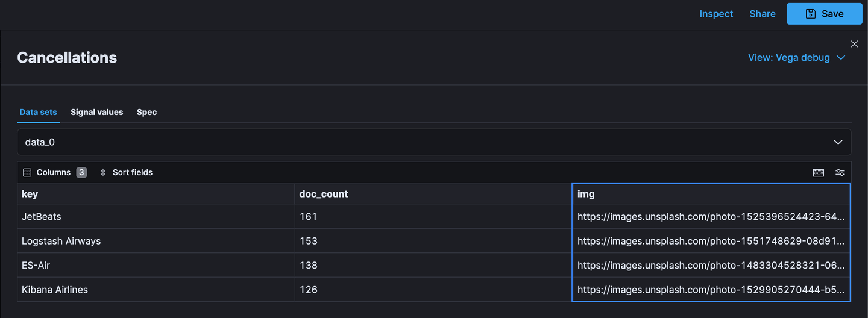Switch to the Signal values tab
Image resolution: width=868 pixels, height=318 pixels.
[x=96, y=112]
